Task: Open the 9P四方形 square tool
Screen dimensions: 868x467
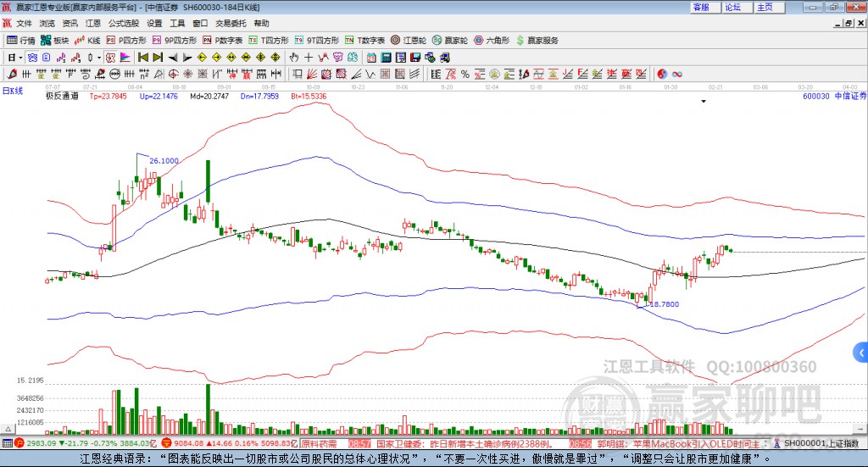Action: click(175, 41)
